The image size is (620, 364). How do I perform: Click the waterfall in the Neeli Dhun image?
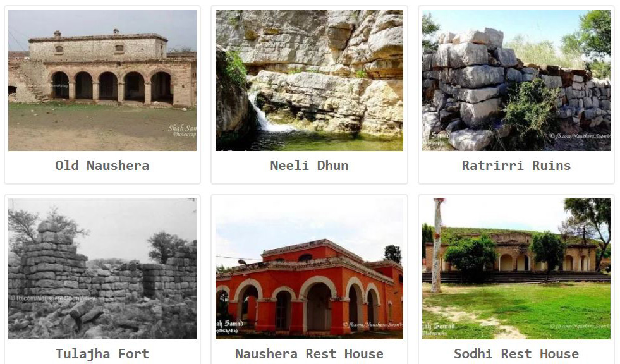[x=265, y=114]
